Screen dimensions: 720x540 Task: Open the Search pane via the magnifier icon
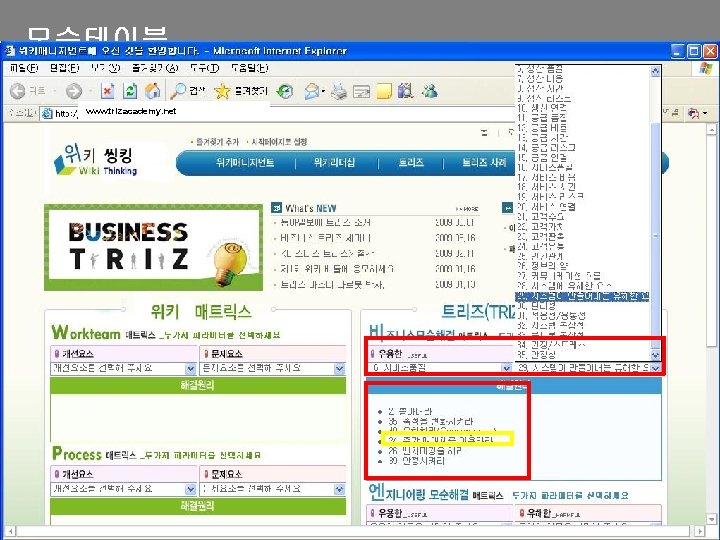click(178, 91)
